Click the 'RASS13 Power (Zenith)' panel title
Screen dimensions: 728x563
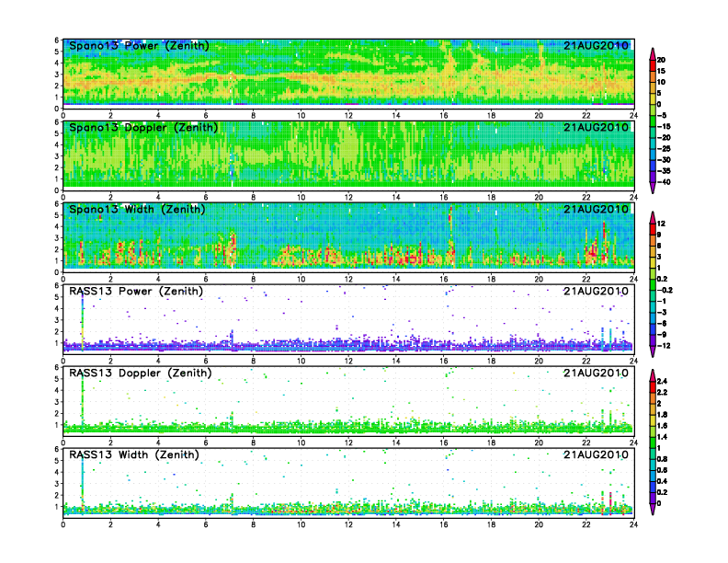pos(136,292)
